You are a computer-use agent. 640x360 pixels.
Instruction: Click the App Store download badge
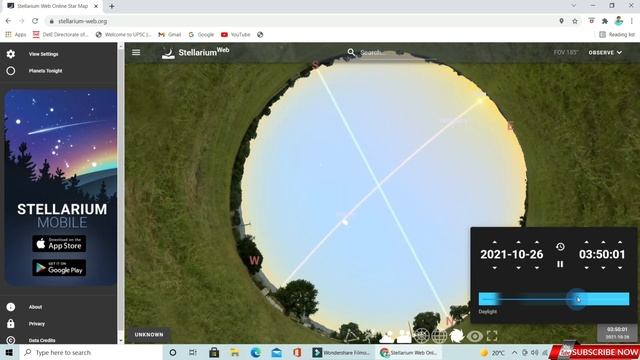click(x=59, y=244)
